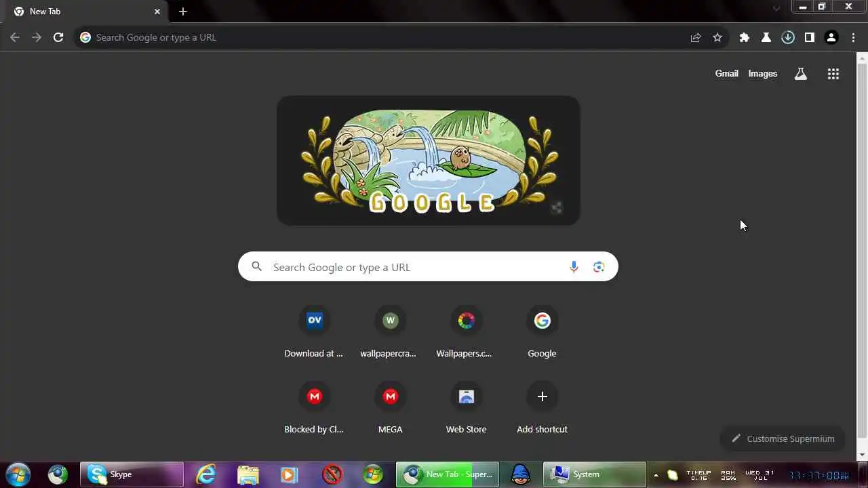Viewport: 868px width, 488px height.
Task: Share this page from the address bar
Action: pyautogui.click(x=696, y=37)
